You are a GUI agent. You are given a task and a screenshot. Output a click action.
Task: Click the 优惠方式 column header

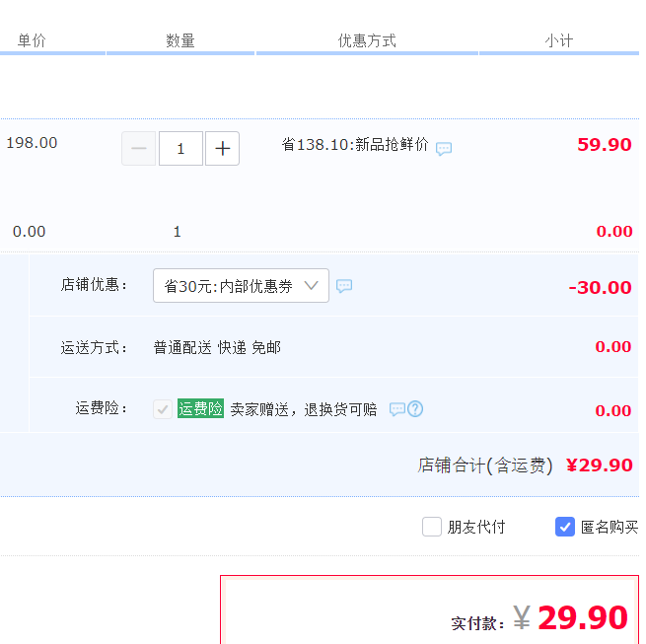click(x=367, y=40)
